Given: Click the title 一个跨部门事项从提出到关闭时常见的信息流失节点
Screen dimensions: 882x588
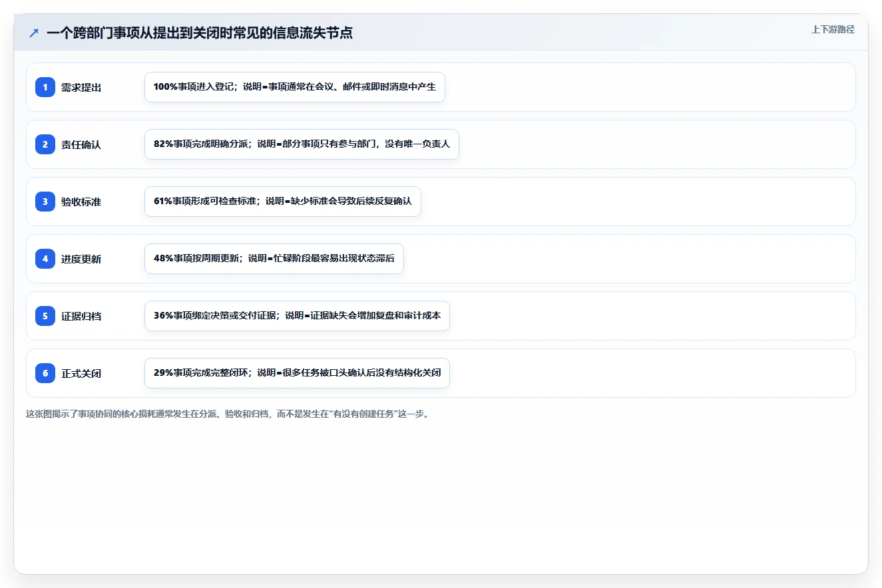Looking at the screenshot, I should click(x=200, y=33).
